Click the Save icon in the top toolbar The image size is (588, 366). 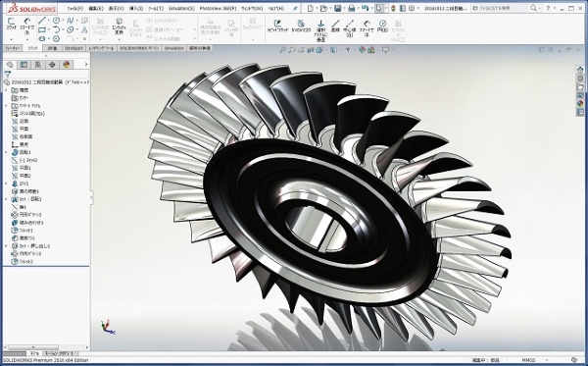click(337, 8)
